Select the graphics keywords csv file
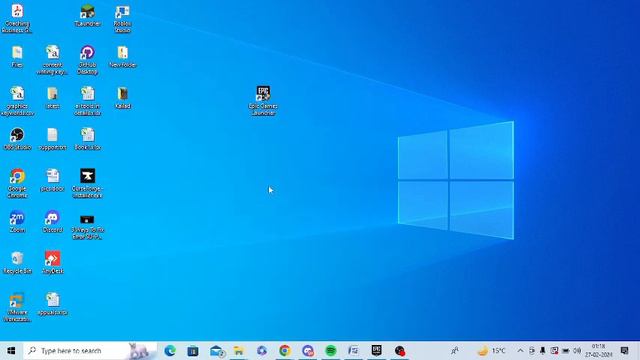 point(17,101)
